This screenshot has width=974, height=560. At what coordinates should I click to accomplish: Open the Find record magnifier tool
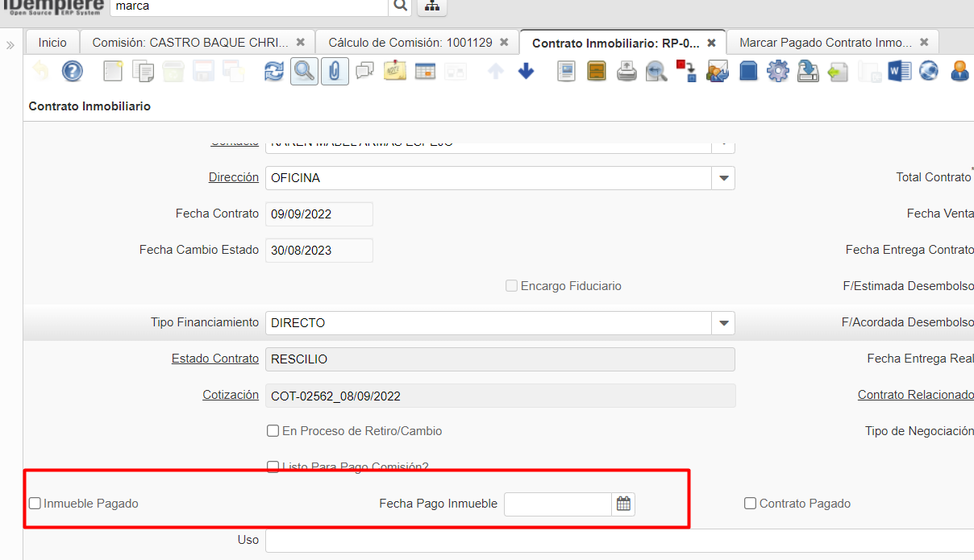coord(304,72)
